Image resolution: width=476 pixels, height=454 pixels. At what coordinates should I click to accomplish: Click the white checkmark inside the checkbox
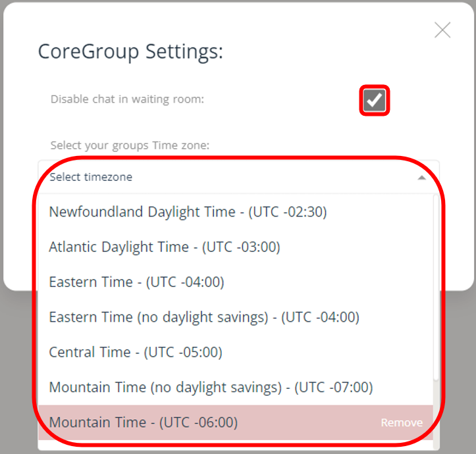[375, 101]
